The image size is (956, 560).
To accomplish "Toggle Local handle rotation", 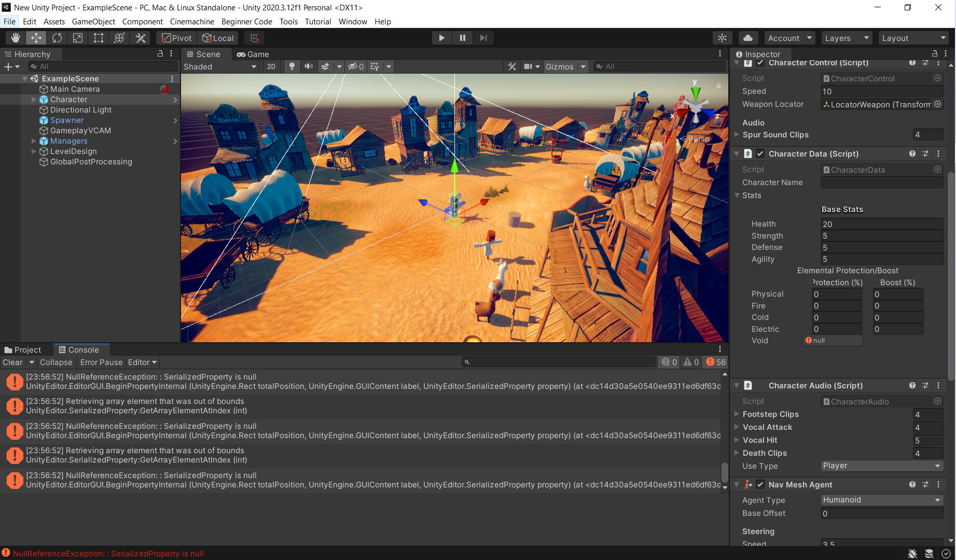I will pyautogui.click(x=218, y=38).
